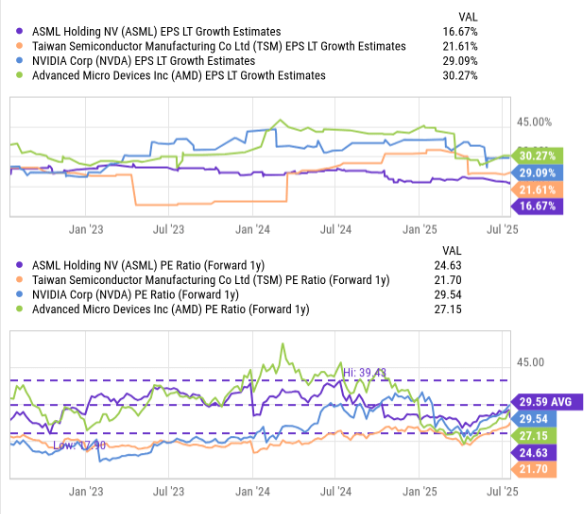Select 'Advanced Micro Devices' PE Ratio label
587x514 pixels.
click(x=171, y=309)
